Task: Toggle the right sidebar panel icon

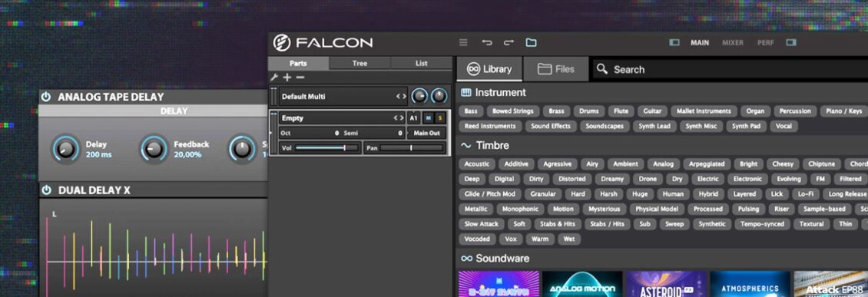Action: [x=791, y=42]
